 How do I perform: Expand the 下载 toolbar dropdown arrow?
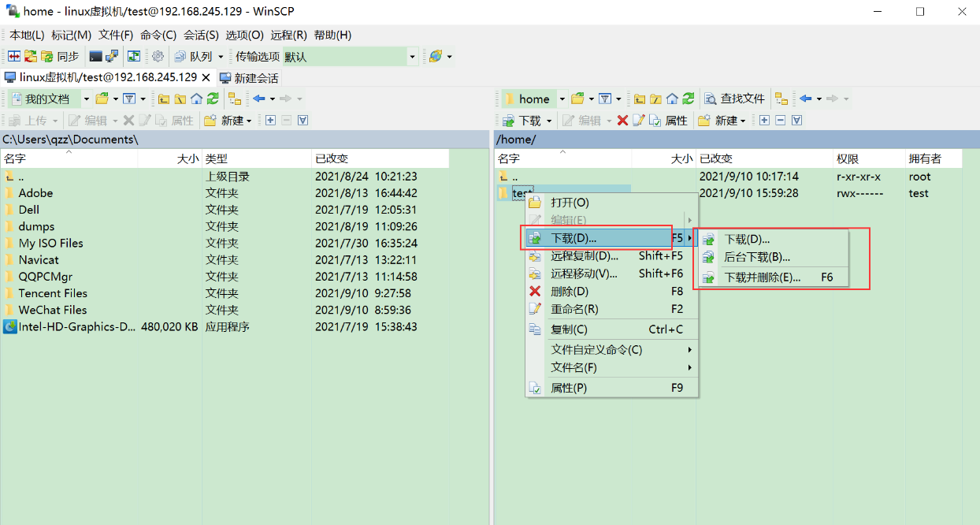(549, 121)
